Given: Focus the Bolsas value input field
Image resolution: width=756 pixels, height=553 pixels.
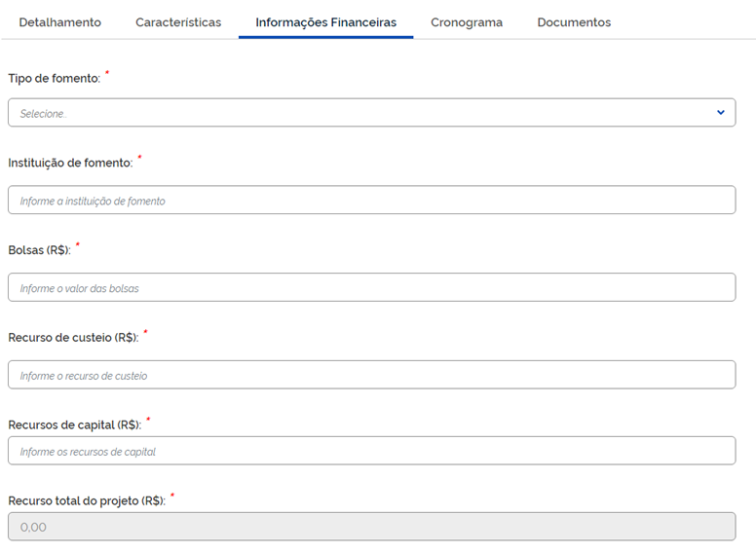Looking at the screenshot, I should pyautogui.click(x=371, y=288).
